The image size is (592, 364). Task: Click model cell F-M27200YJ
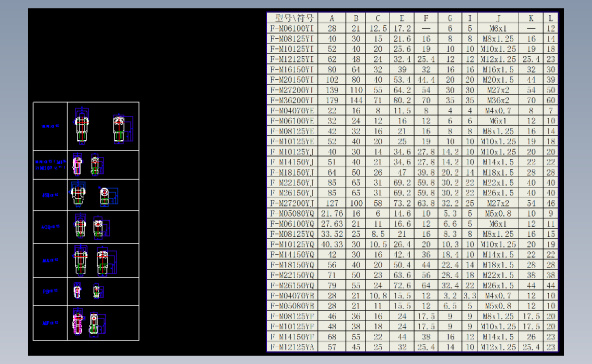point(293,203)
